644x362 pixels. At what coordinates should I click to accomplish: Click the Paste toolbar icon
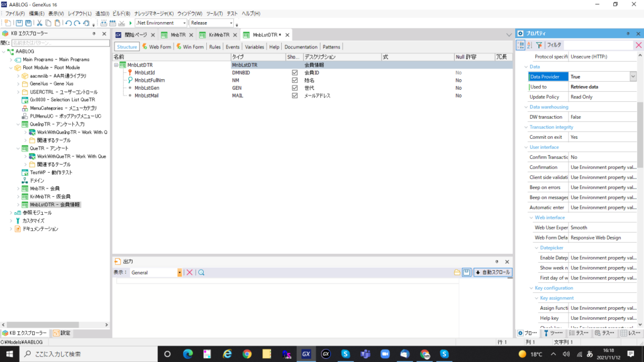click(x=57, y=23)
